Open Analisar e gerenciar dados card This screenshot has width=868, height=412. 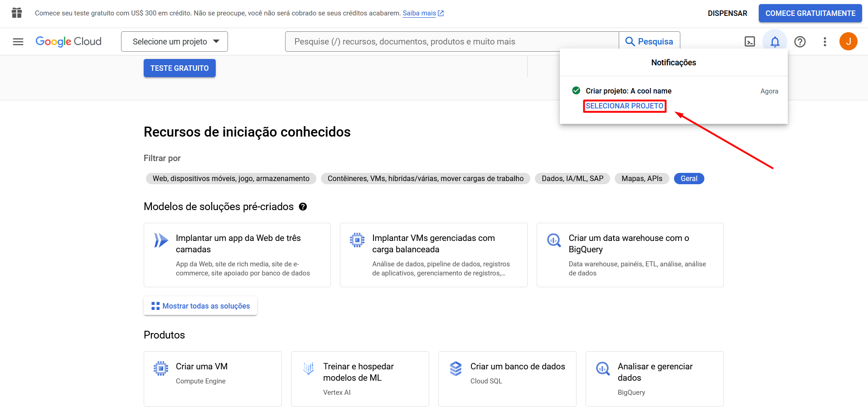pyautogui.click(x=655, y=379)
